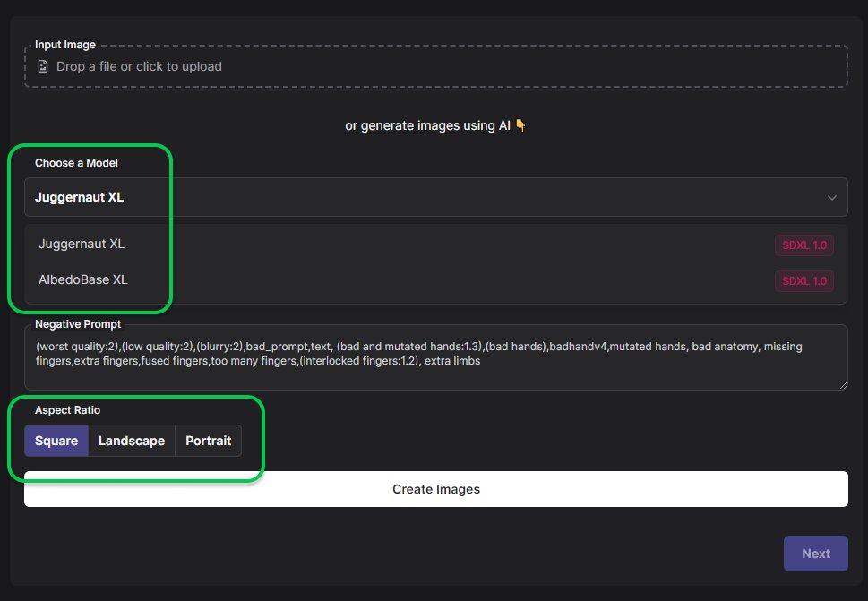Click the SDXL 1.0 badge beside AlbedoBase XL
The width and height of the screenshot is (868, 601).
click(804, 281)
